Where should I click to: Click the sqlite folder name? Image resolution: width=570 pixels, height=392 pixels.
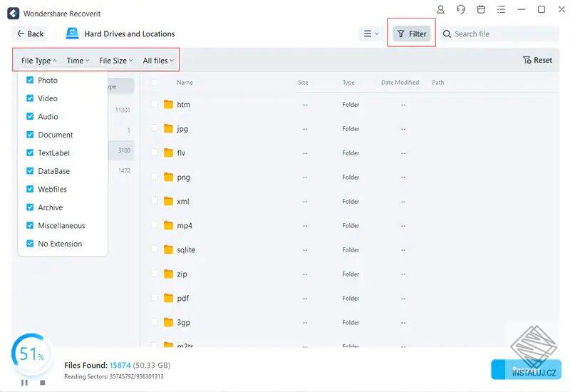coord(186,250)
